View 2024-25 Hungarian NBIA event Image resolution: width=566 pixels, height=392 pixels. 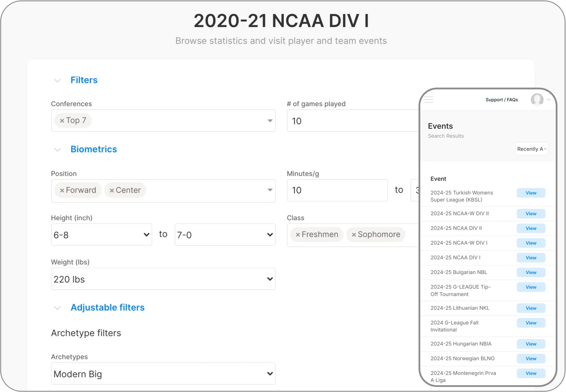(x=531, y=344)
